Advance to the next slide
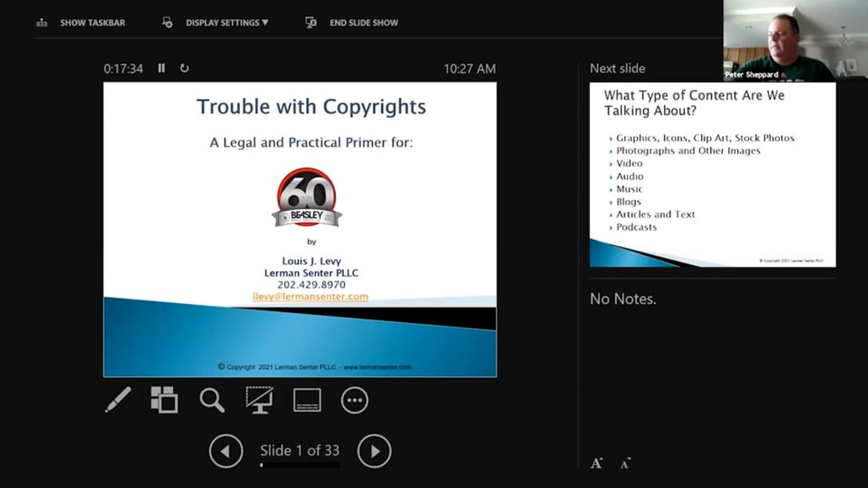The height and width of the screenshot is (488, 868). [x=374, y=451]
